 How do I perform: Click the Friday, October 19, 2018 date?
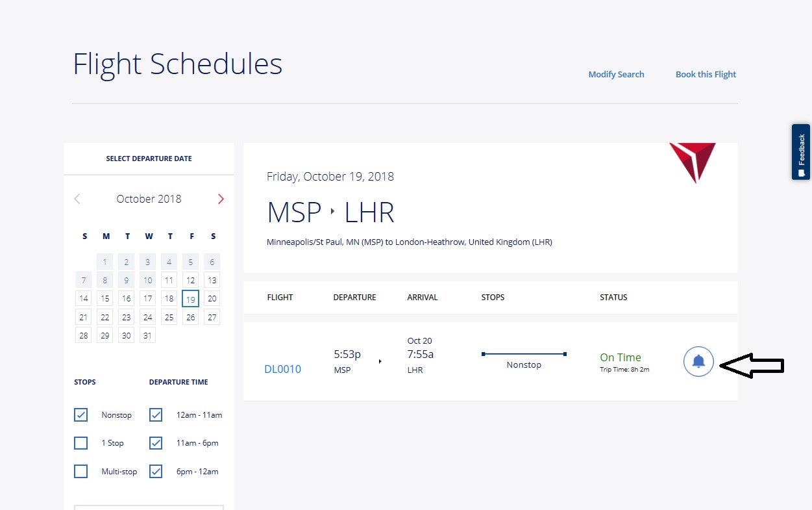click(330, 177)
